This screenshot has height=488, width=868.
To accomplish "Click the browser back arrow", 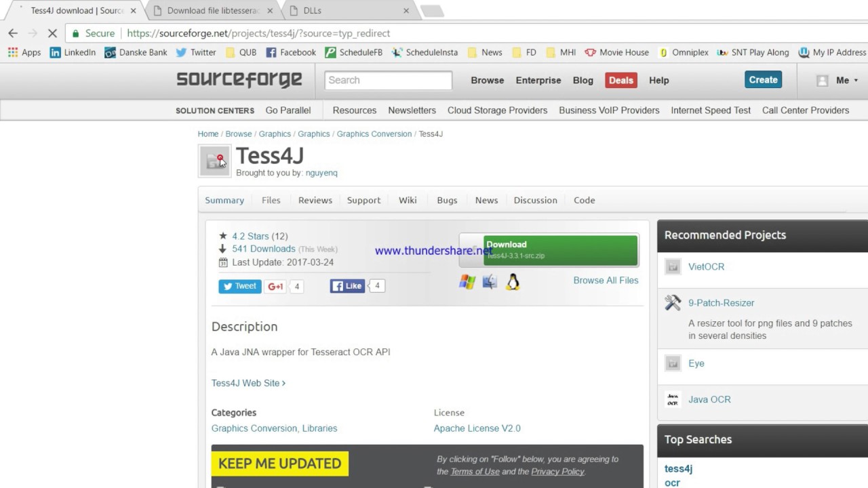I will click(13, 33).
